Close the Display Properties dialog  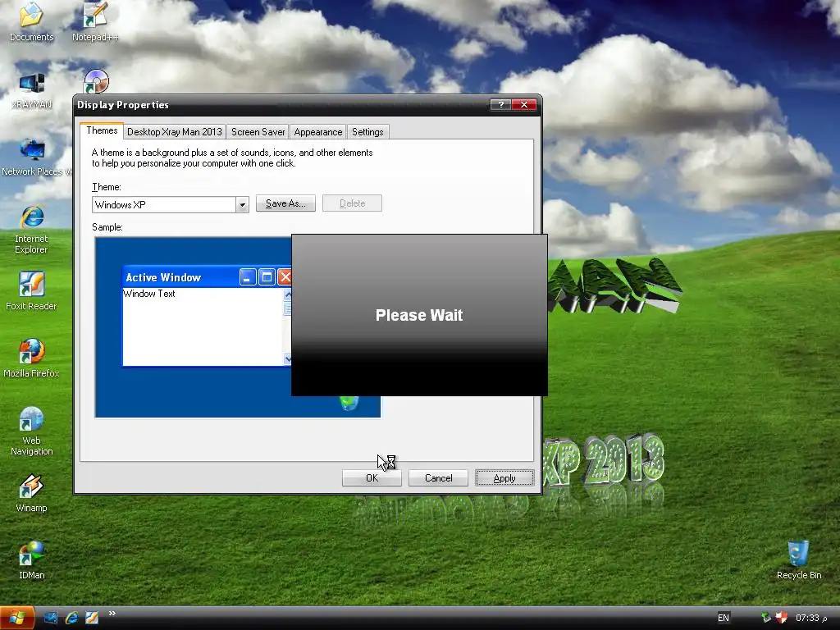tap(524, 104)
